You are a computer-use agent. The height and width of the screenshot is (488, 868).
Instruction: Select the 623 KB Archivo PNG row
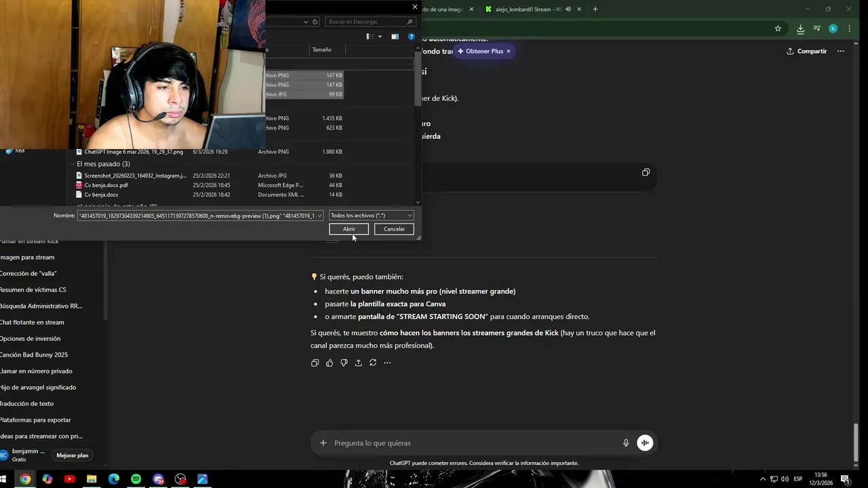tap(304, 127)
